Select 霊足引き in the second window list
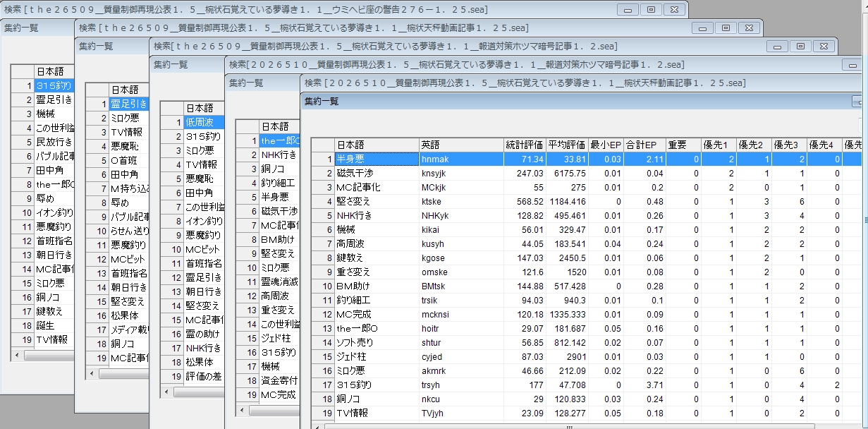Viewport: 868px width, 429px height. (x=128, y=104)
